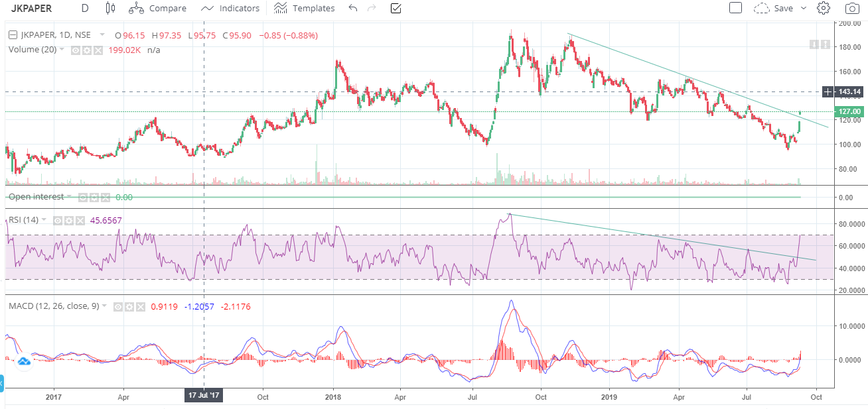
Task: Expand the dropdown arrow next to Save
Action: pyautogui.click(x=804, y=9)
